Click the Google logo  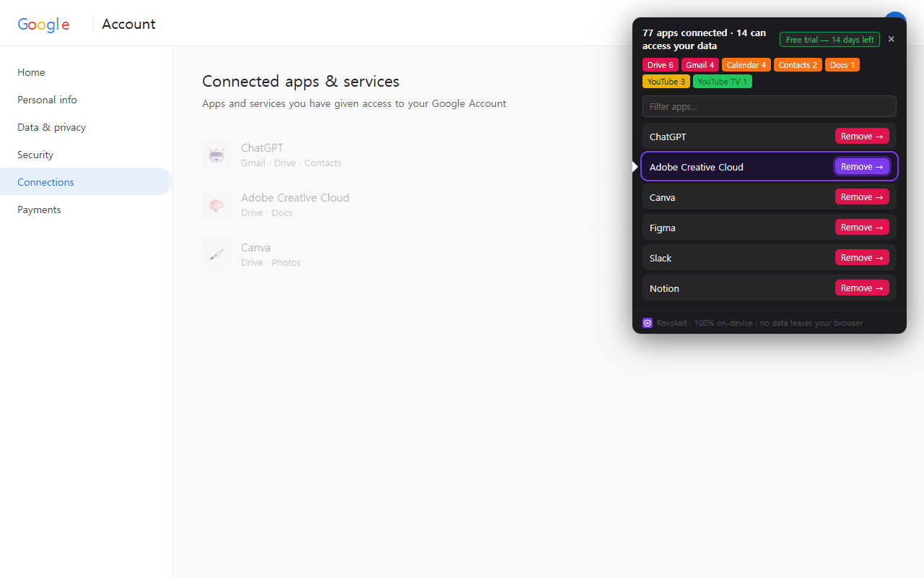pyautogui.click(x=44, y=24)
